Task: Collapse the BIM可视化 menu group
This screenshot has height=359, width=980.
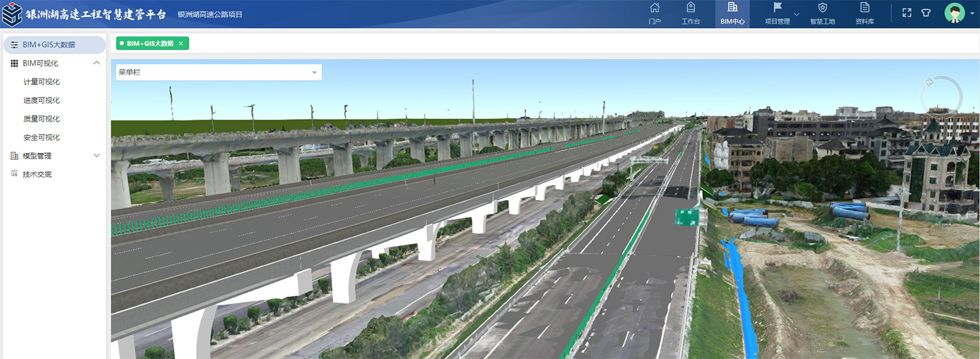Action: pyautogui.click(x=97, y=63)
